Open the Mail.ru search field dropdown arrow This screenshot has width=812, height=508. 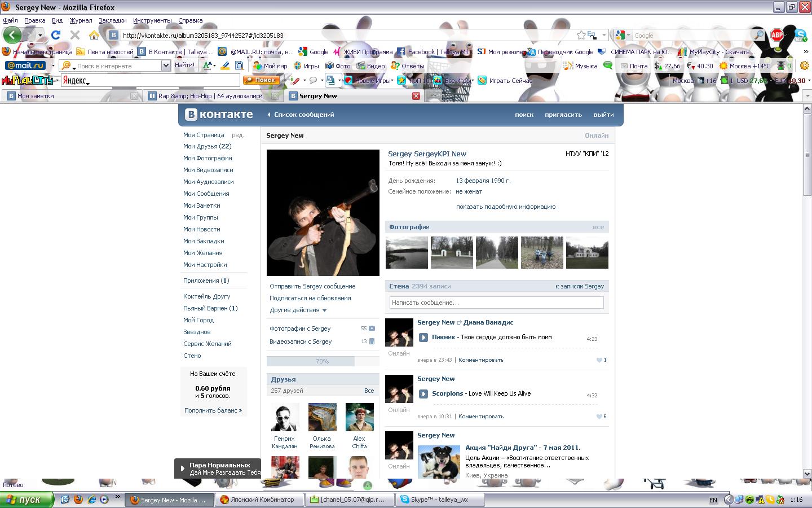point(165,66)
